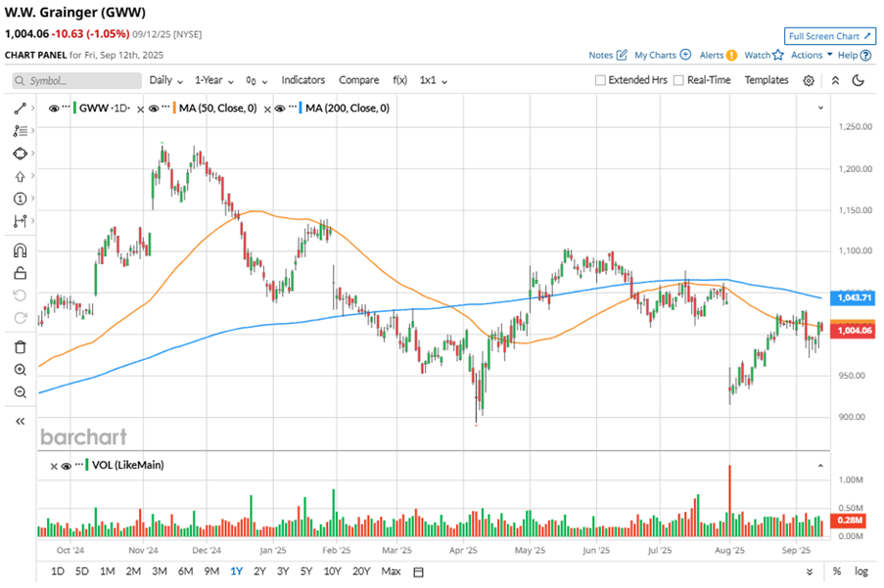
Task: Click the undo arrow icon
Action: [x=20, y=295]
